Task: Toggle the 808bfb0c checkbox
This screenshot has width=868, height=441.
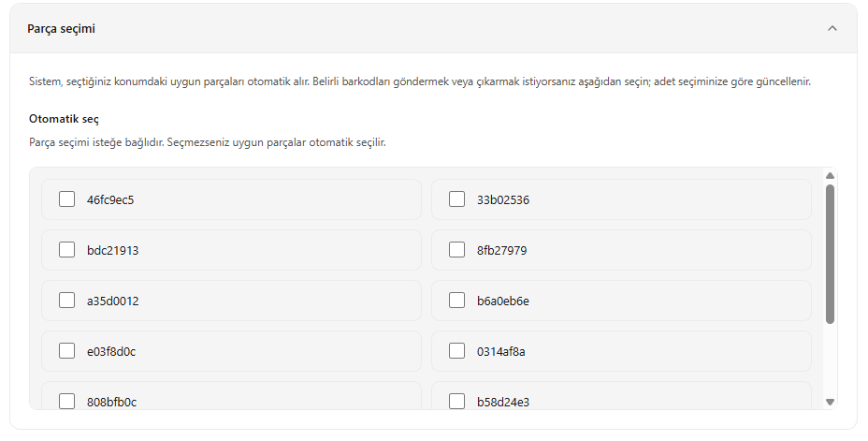Action: (x=67, y=401)
